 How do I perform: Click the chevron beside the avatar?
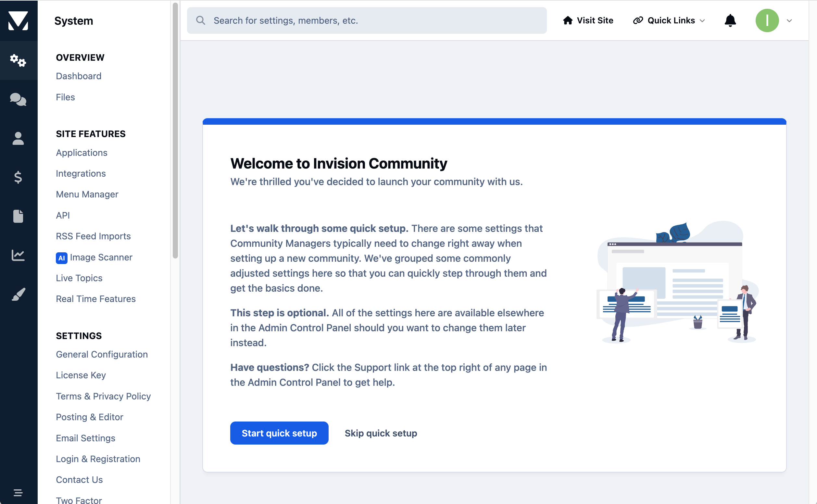click(x=789, y=21)
